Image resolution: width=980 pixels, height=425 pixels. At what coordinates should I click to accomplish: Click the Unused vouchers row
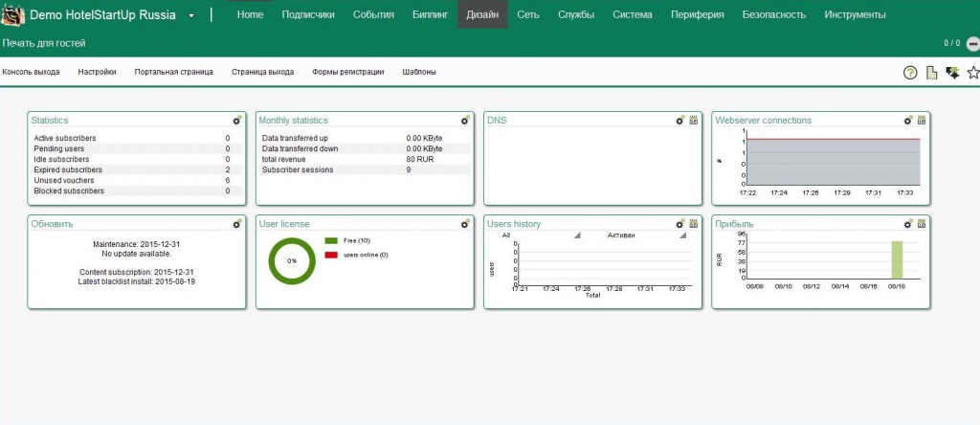[136, 181]
